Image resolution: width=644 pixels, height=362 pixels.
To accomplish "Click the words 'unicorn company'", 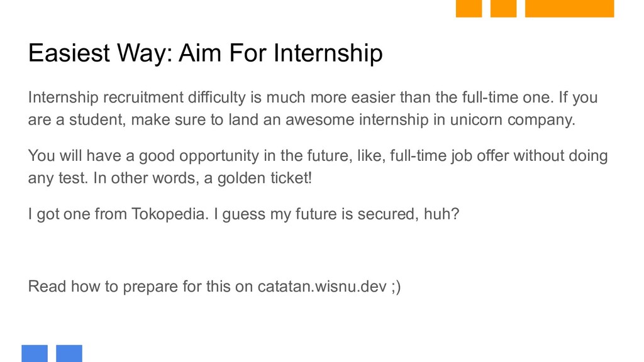I will 513,120.
